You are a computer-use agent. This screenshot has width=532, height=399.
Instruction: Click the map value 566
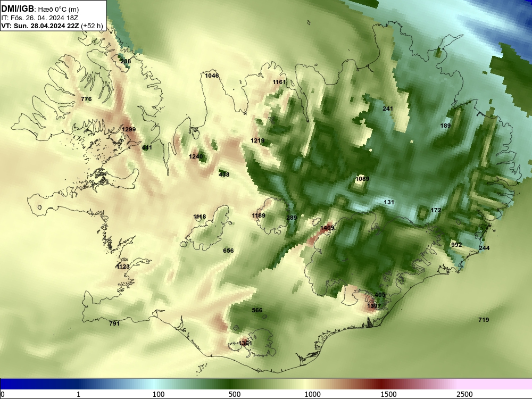coord(257,311)
